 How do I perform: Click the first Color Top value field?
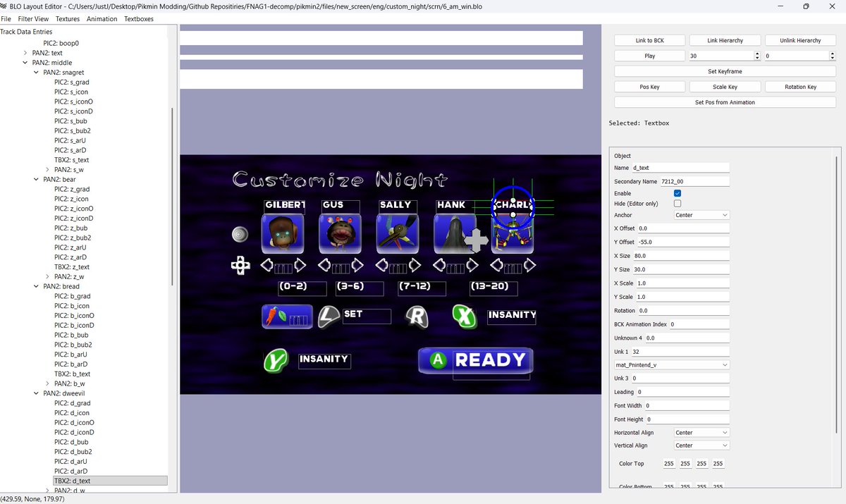pos(668,464)
